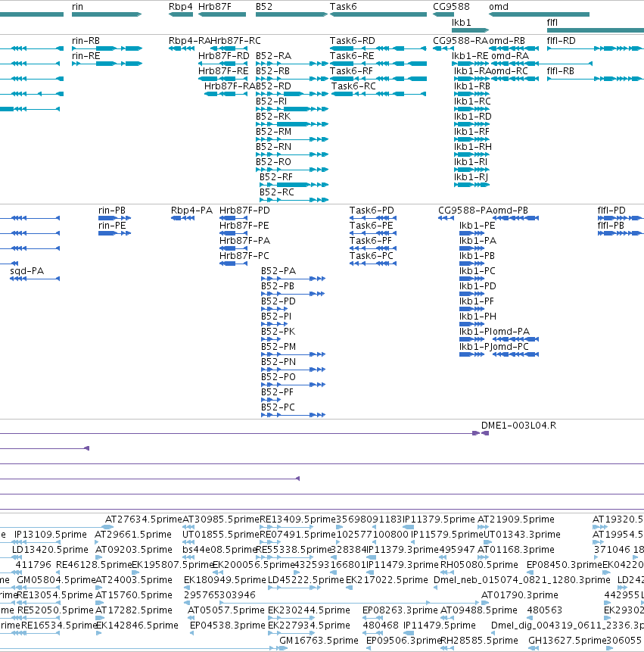The width and height of the screenshot is (644, 652).
Task: Click the omd gene label
Action: click(499, 7)
